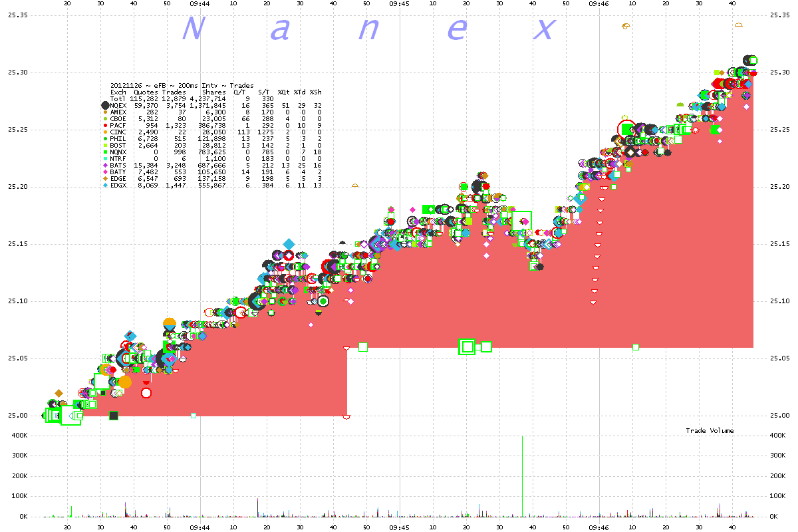Click total quotes value '115,282'

pyautogui.click(x=144, y=98)
